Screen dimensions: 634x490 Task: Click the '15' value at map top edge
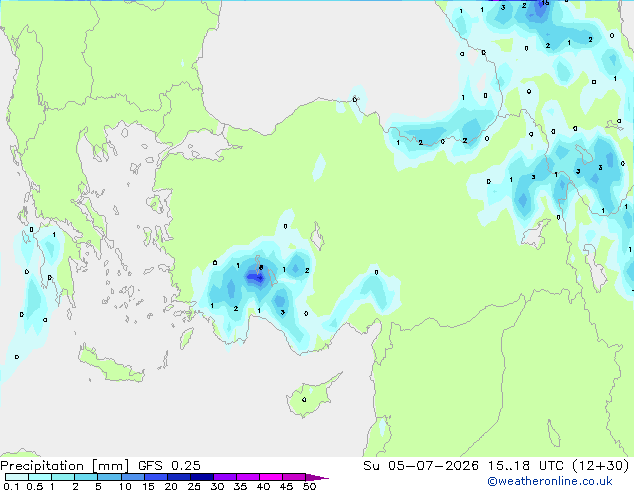coord(545,3)
